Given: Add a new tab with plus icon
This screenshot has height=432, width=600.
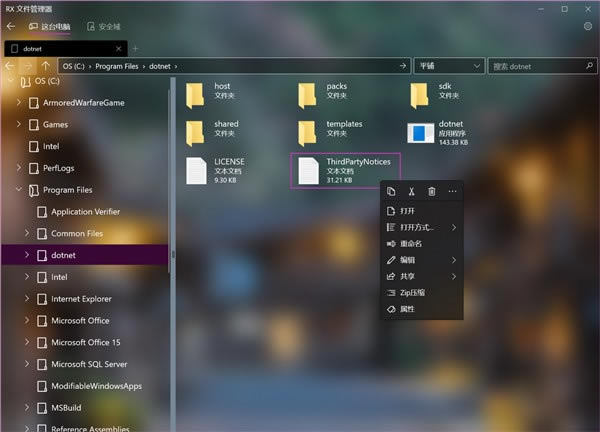Looking at the screenshot, I should pyautogui.click(x=135, y=49).
